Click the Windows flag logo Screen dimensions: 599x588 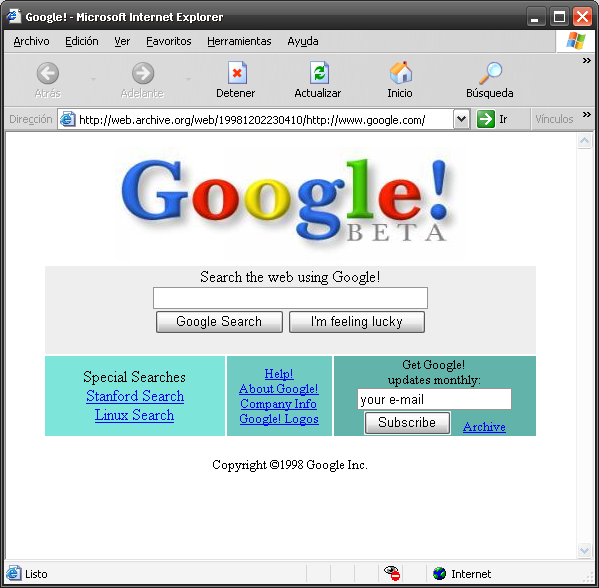point(575,40)
